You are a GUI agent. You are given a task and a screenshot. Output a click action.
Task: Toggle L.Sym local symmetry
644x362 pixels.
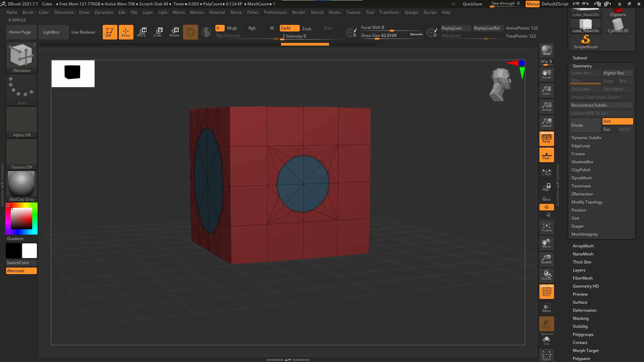[x=546, y=172]
